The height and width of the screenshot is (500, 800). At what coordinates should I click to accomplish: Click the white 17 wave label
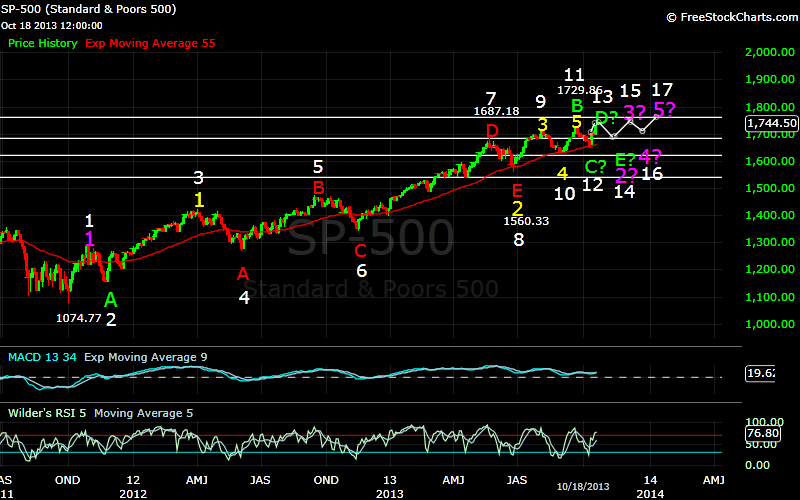click(x=662, y=90)
